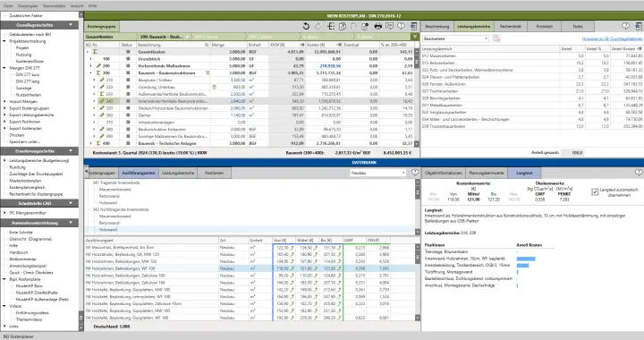The height and width of the screenshot is (340, 644).
Task: Click the status square on Grundstück row
Action: pyautogui.click(x=128, y=59)
